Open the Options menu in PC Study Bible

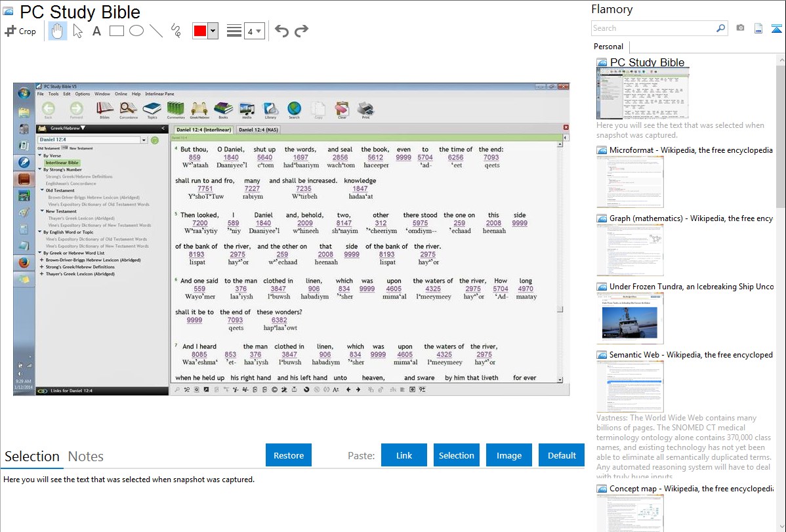(83, 94)
